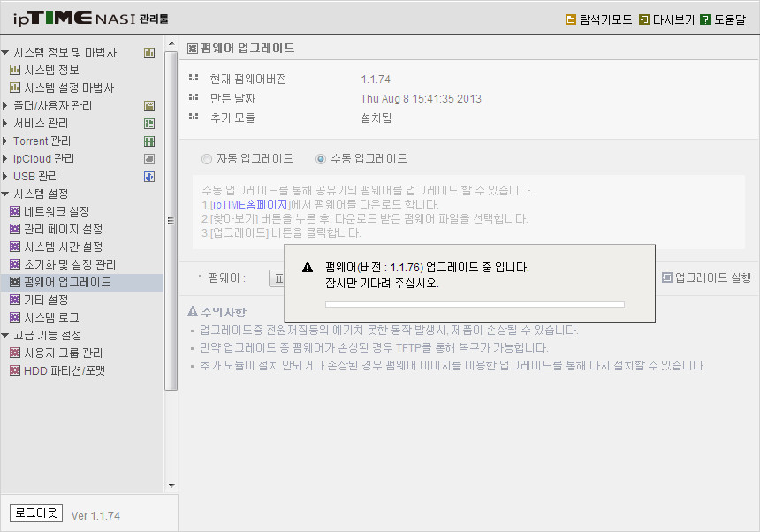
Task: Click the icon left of 시스템 시간 설정
Action: tap(15, 247)
